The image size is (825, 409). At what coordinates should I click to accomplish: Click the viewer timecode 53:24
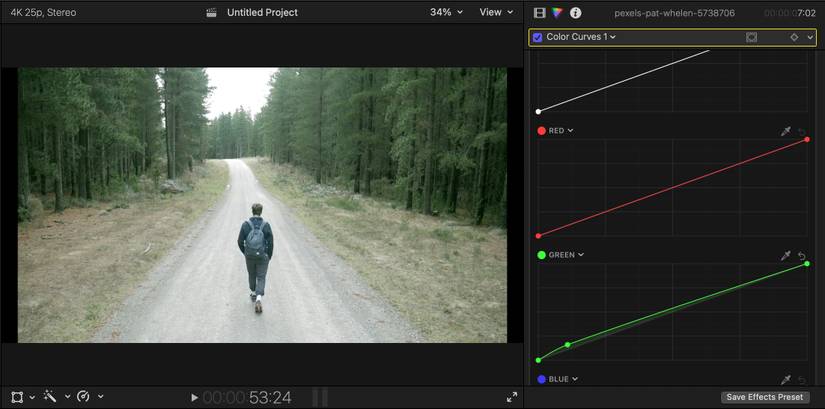270,397
